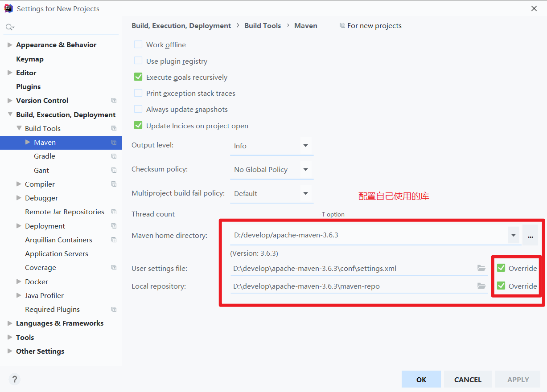Expand the Editor section
This screenshot has width=547, height=392.
[x=10, y=73]
